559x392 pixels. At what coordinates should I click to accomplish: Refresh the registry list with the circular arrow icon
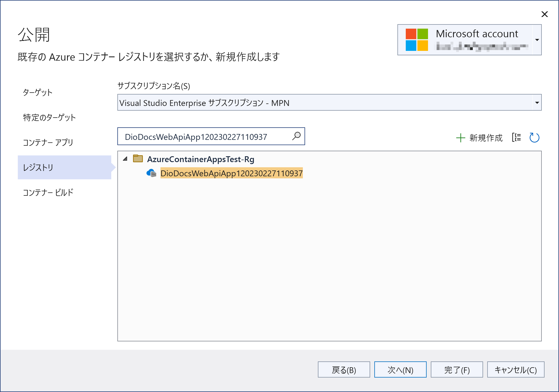534,137
